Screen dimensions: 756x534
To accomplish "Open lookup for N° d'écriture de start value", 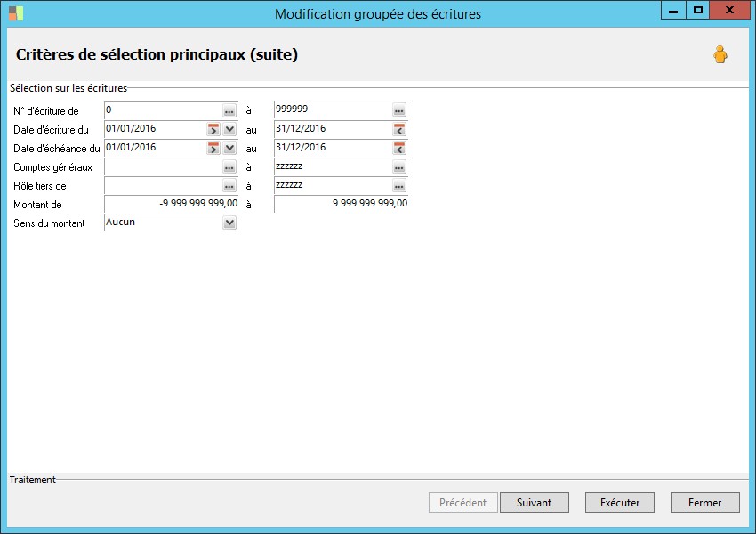I will [229, 111].
